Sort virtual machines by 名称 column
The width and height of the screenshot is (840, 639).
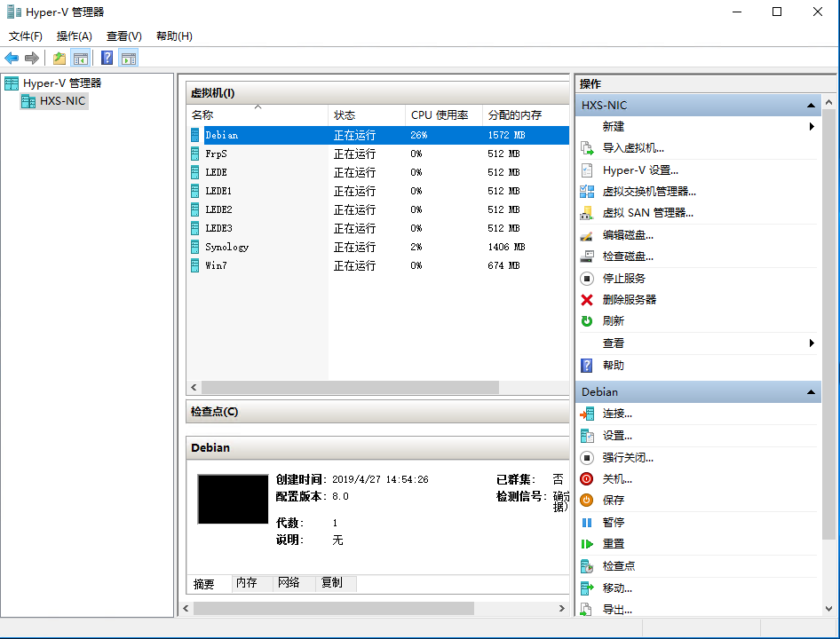(258, 115)
